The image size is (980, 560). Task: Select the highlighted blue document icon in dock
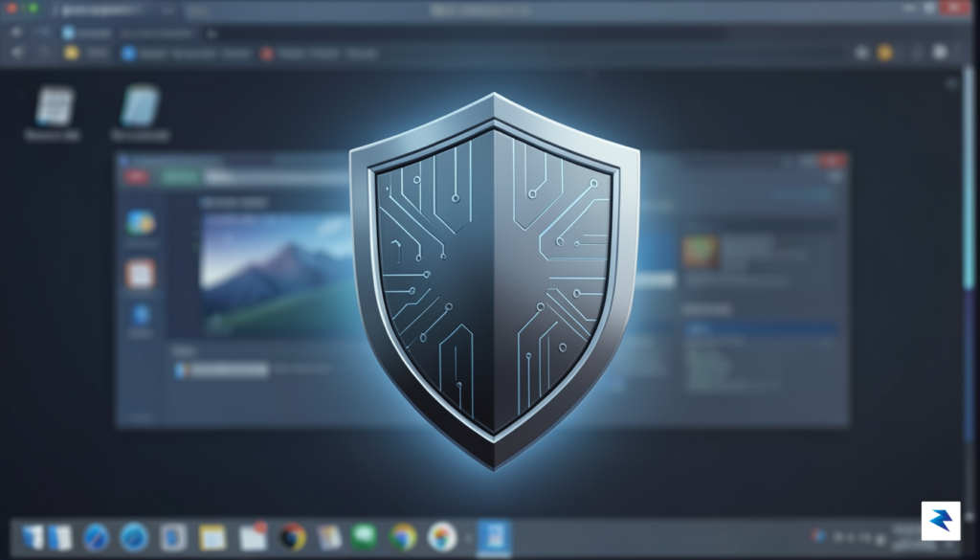(494, 537)
